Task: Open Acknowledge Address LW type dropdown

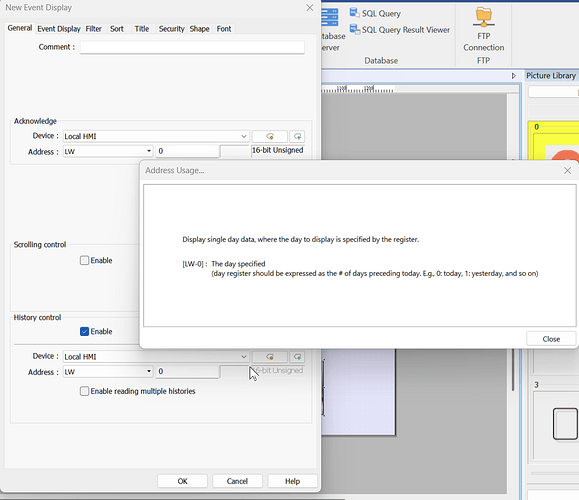Action: pos(108,151)
